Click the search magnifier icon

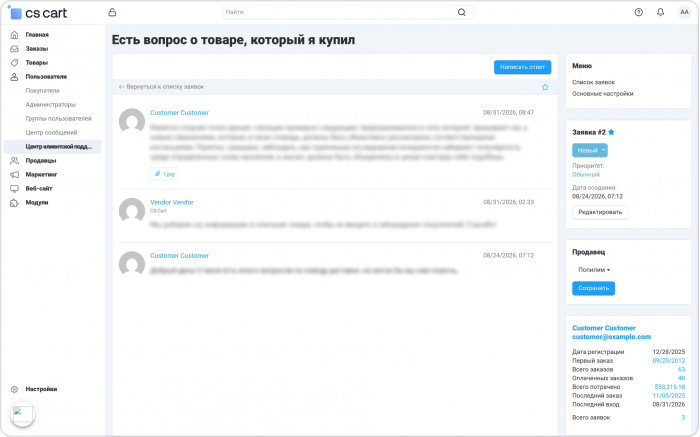462,12
